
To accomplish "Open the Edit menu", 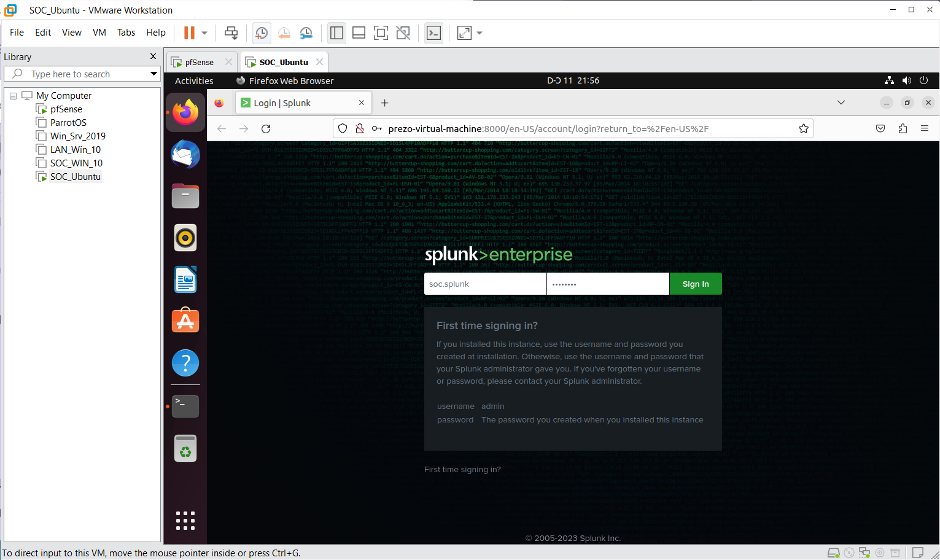I will [x=43, y=33].
